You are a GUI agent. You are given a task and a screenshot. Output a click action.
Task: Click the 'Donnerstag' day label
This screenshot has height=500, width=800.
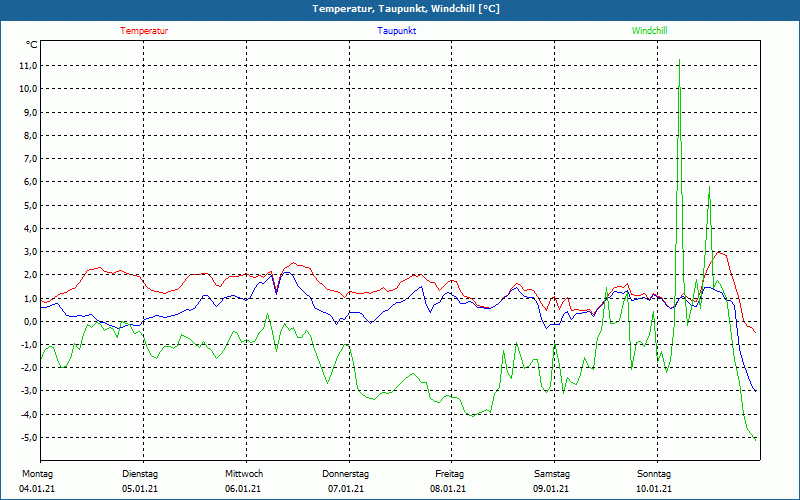[345, 474]
